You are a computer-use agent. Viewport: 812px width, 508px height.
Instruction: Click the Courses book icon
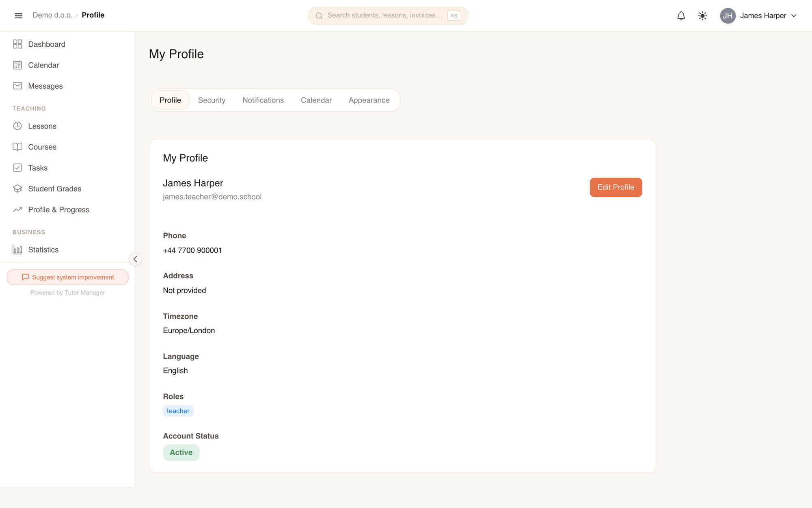(x=17, y=147)
